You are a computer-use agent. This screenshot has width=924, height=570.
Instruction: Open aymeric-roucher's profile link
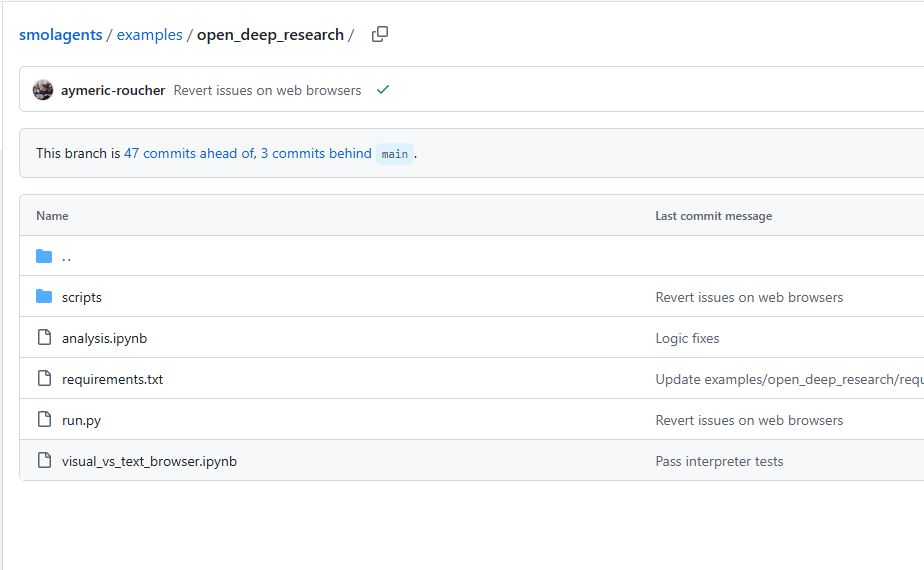click(x=111, y=90)
